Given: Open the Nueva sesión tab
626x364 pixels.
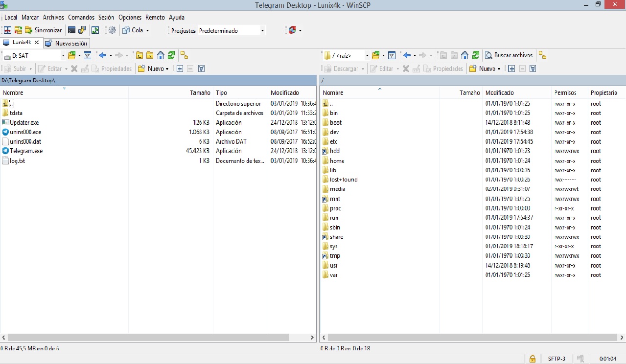Looking at the screenshot, I should [x=67, y=43].
